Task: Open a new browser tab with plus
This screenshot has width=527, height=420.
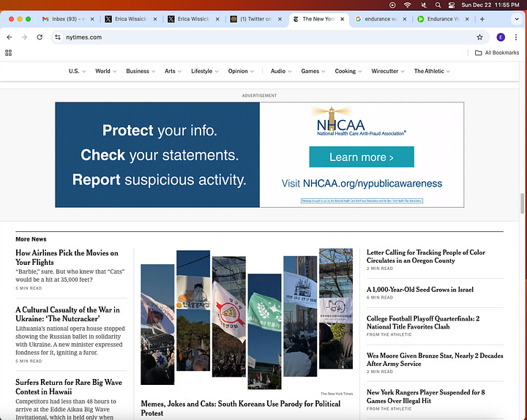Action: coord(482,19)
